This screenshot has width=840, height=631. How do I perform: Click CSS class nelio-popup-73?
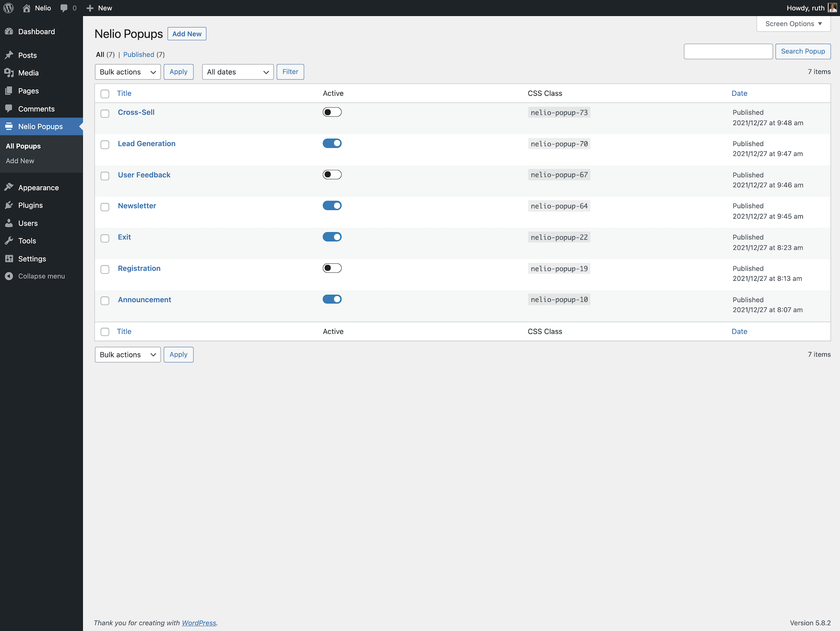(559, 112)
